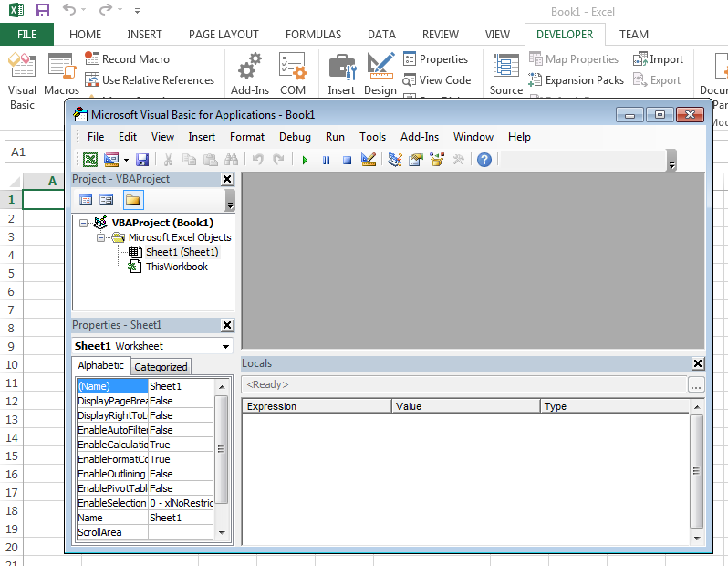This screenshot has width=728, height=566.
Task: Run Sub with green play icon
Action: click(x=305, y=161)
